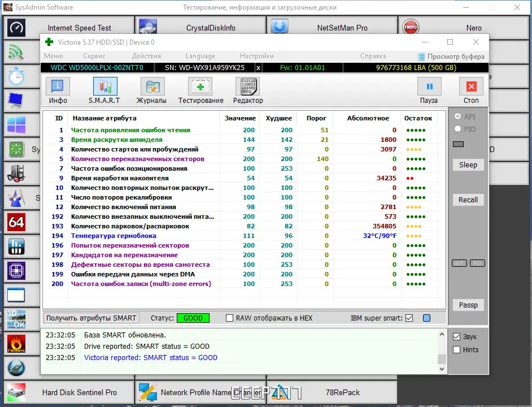Screen dimensions: 532x407
Task: Open the Тестирование icon
Action: tap(200, 86)
